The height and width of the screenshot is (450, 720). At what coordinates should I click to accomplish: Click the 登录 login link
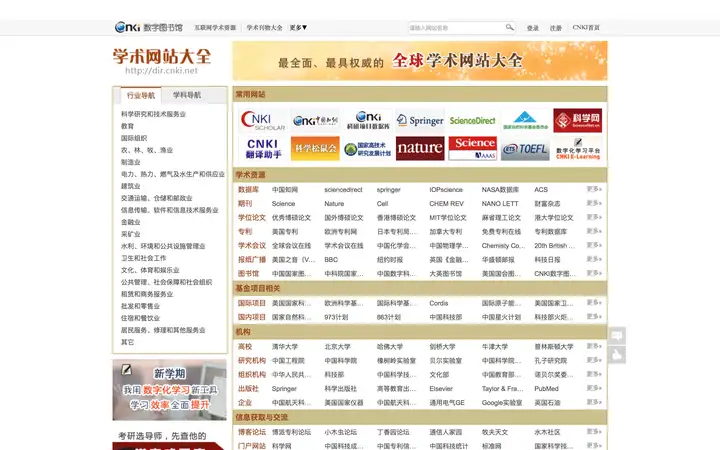533,28
